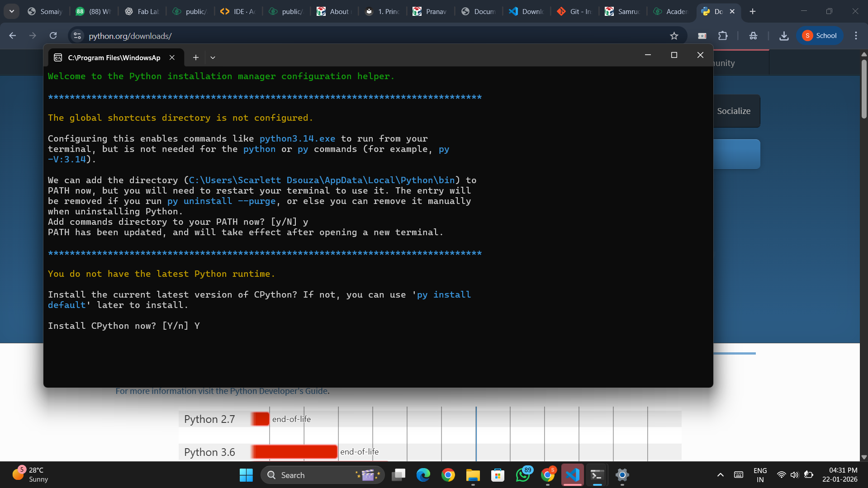The height and width of the screenshot is (488, 868).
Task: Open the Windows Start menu
Action: 246,475
